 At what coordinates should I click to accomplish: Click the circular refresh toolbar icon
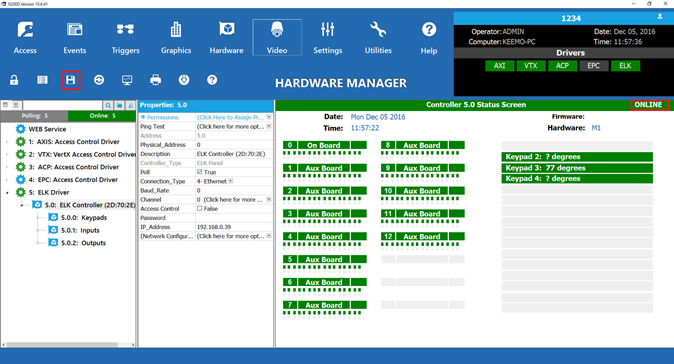click(99, 80)
